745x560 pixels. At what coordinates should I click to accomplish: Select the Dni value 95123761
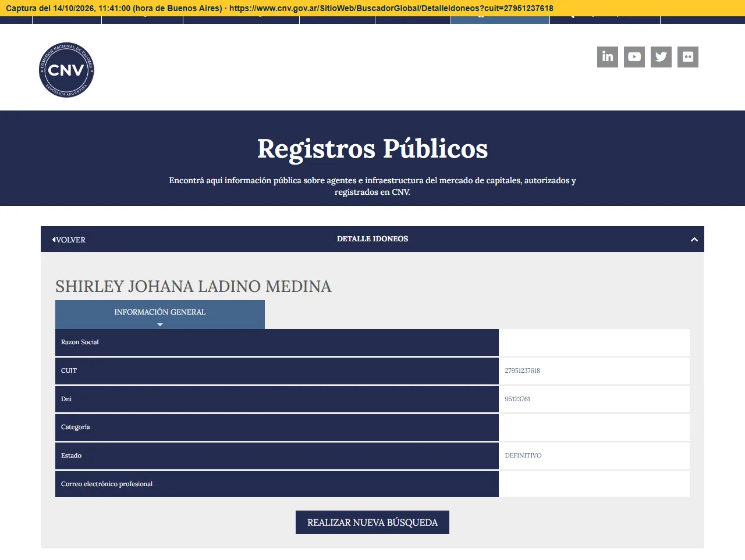[517, 399]
